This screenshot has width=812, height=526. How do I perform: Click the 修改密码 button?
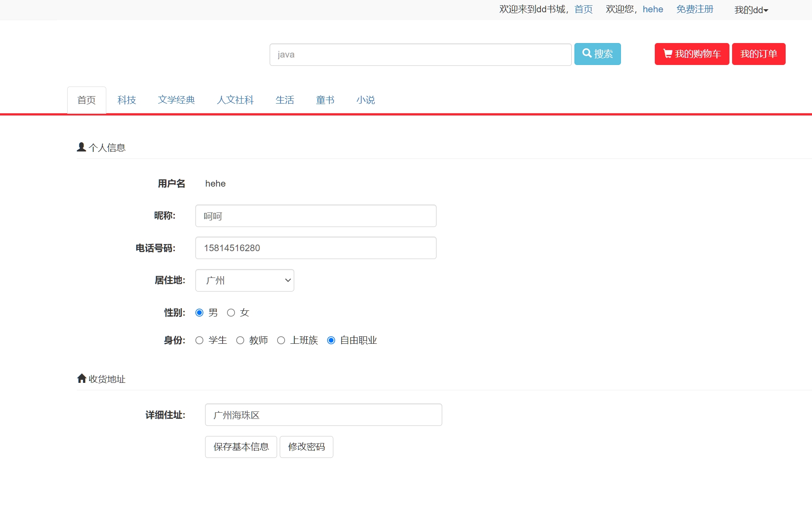307,447
